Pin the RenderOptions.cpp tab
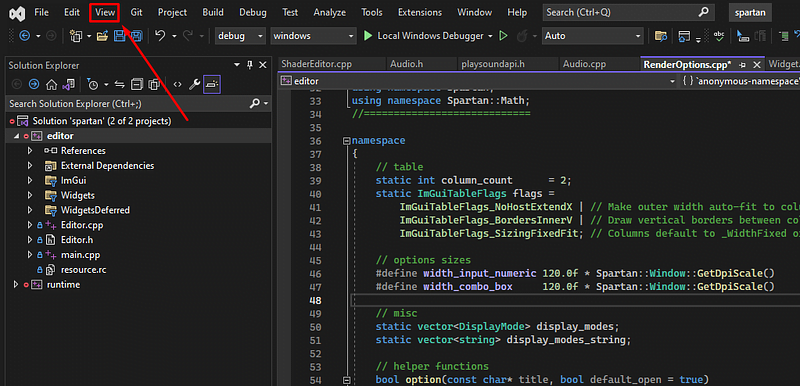The height and width of the screenshot is (386, 800). pyautogui.click(x=742, y=65)
